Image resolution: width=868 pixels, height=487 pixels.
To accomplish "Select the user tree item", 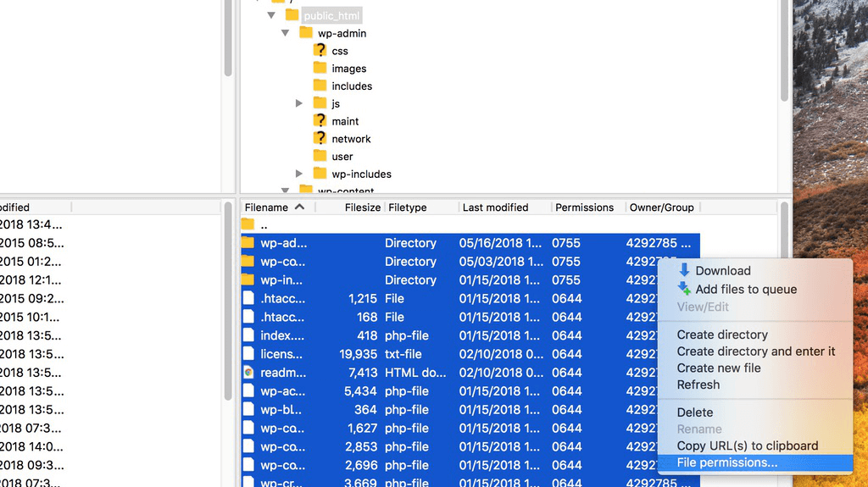I will click(x=342, y=157).
